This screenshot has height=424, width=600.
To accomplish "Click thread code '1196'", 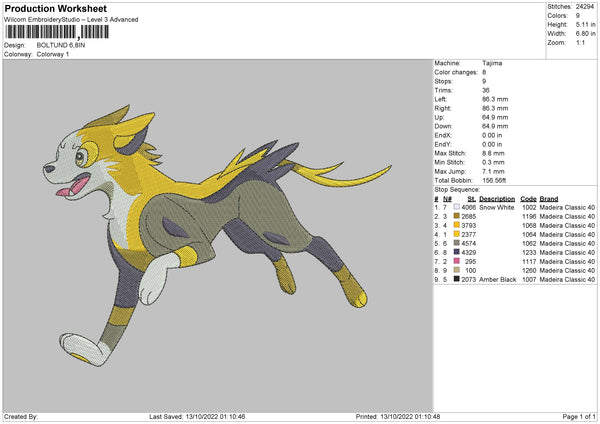I will coord(529,217).
